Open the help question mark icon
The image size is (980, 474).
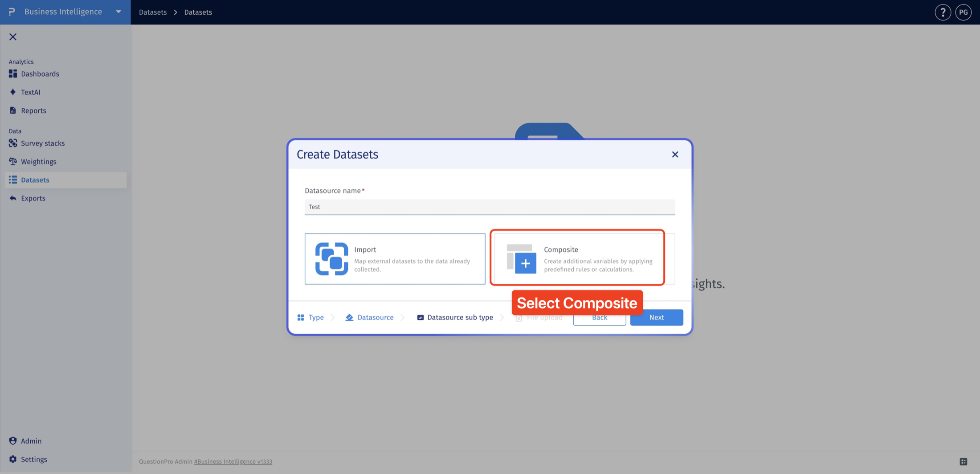pos(943,12)
